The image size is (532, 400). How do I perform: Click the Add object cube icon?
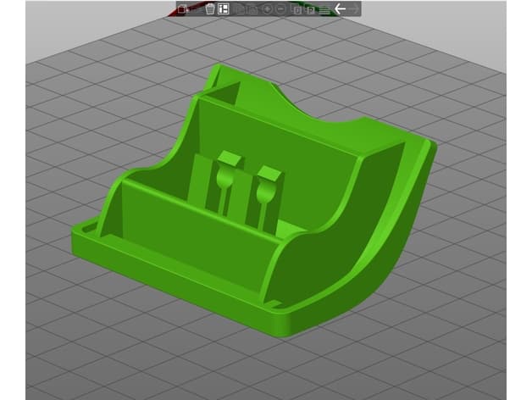coord(182,9)
